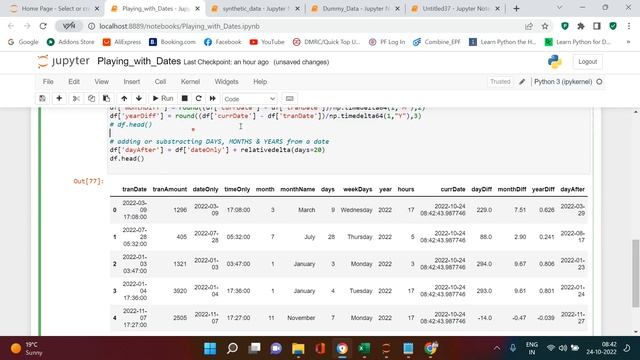
Task: Click the notebook vertical scrollbar
Action: tap(636, 273)
